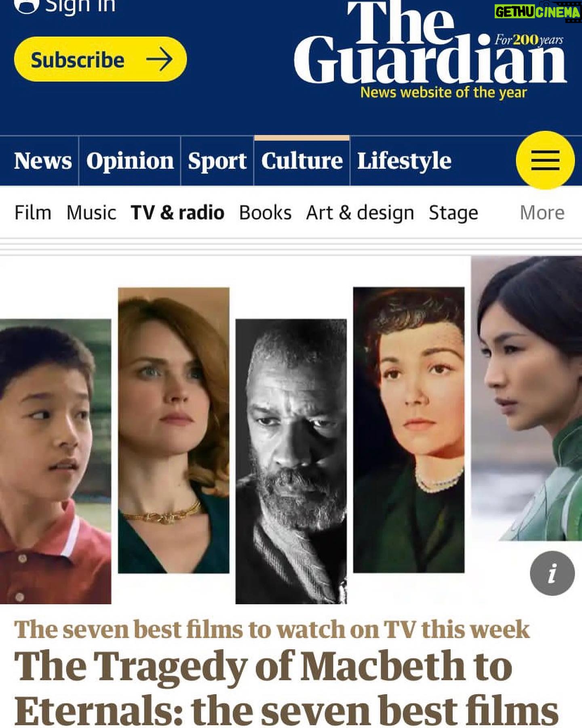Image resolution: width=582 pixels, height=728 pixels.
Task: Open the Film subsection
Action: click(x=33, y=213)
